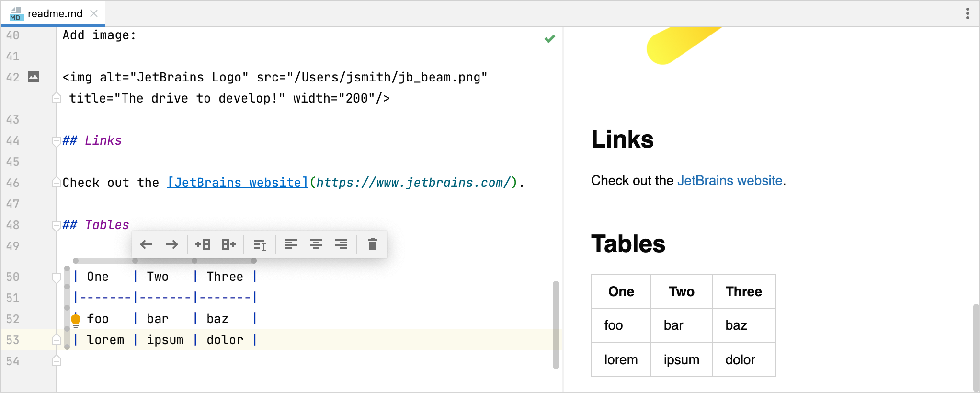Click the third column handle above Three
The width and height of the screenshot is (980, 393).
pos(224,261)
